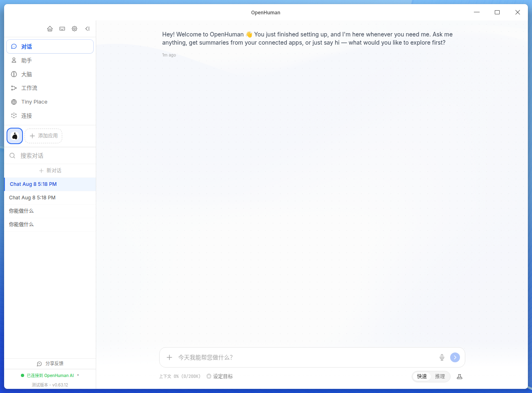Image resolution: width=532 pixels, height=393 pixels.
Task: Click the 添加应用 button
Action: (43, 136)
